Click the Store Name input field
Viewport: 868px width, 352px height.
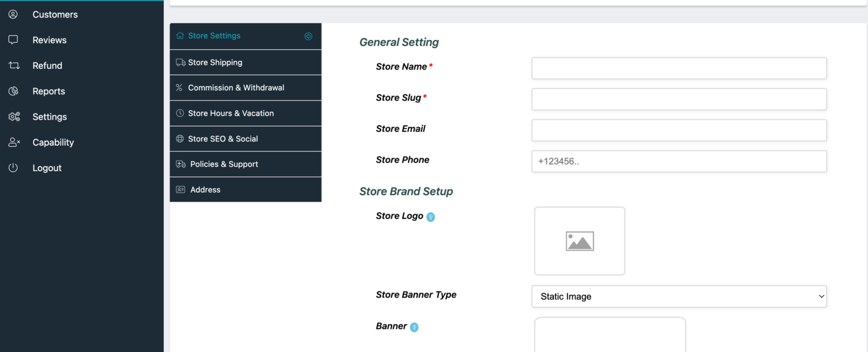point(679,68)
